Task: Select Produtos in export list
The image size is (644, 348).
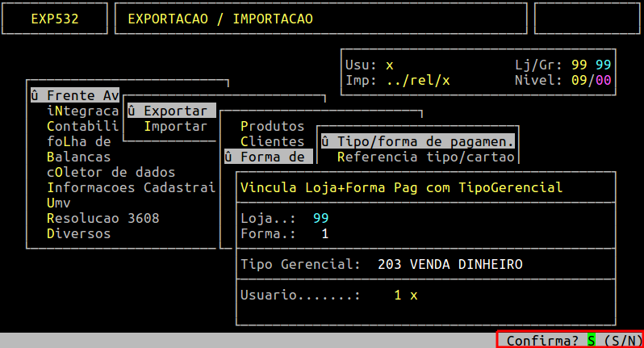Action: (272, 126)
